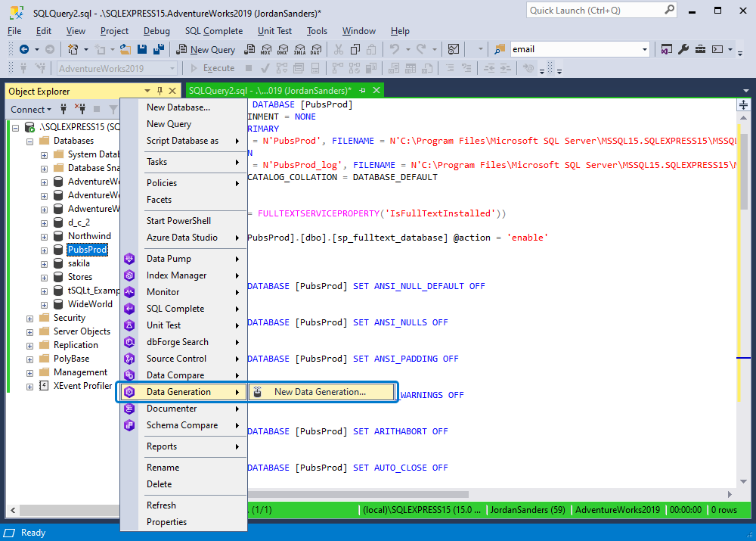Image resolution: width=756 pixels, height=541 pixels.
Task: Click the Visual Studio window icon in the toolbar
Action: pos(666,49)
